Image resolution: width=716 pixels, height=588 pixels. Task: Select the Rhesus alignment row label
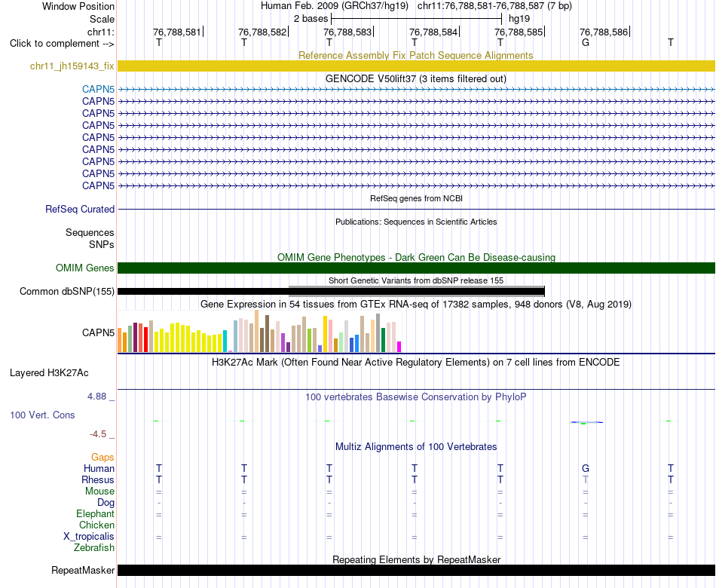click(x=98, y=479)
